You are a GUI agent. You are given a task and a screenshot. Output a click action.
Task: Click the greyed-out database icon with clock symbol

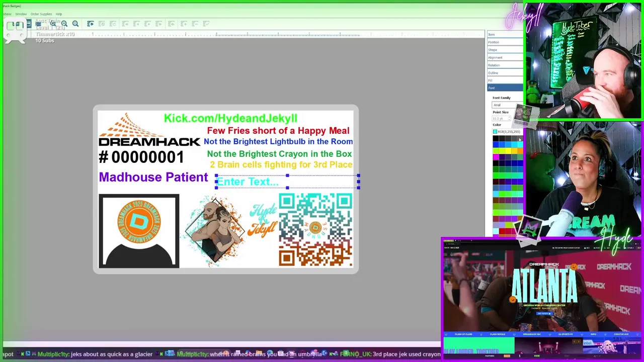coord(102,24)
